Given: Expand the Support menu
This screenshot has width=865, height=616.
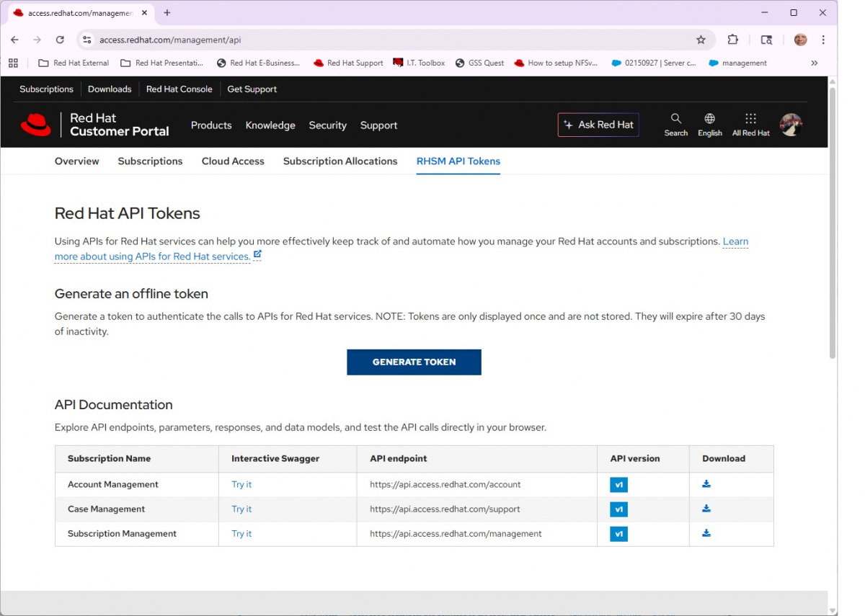Looking at the screenshot, I should [x=378, y=125].
